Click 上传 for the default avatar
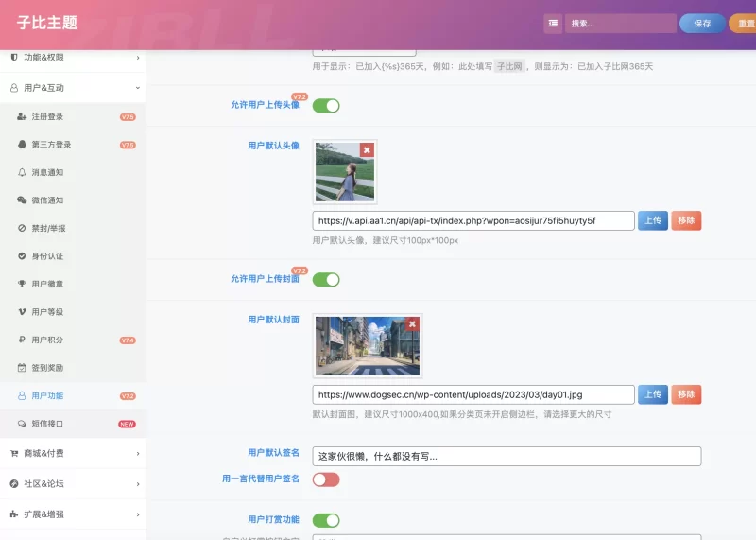756x540 pixels. click(x=653, y=220)
